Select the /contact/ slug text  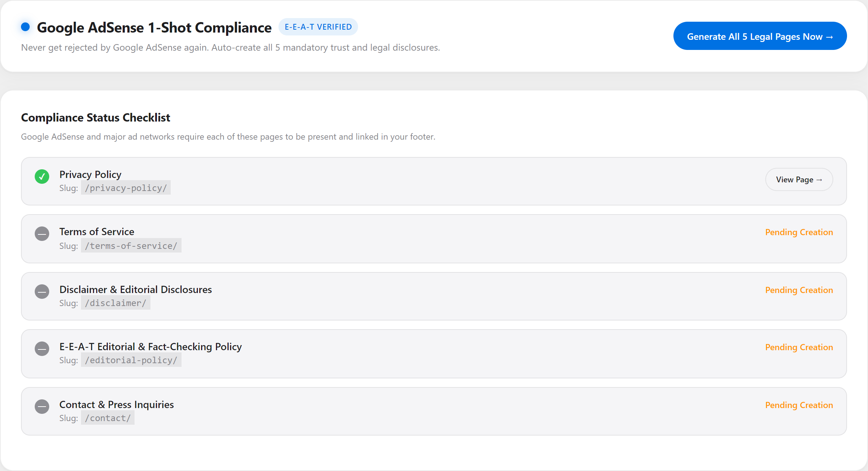[x=108, y=418]
